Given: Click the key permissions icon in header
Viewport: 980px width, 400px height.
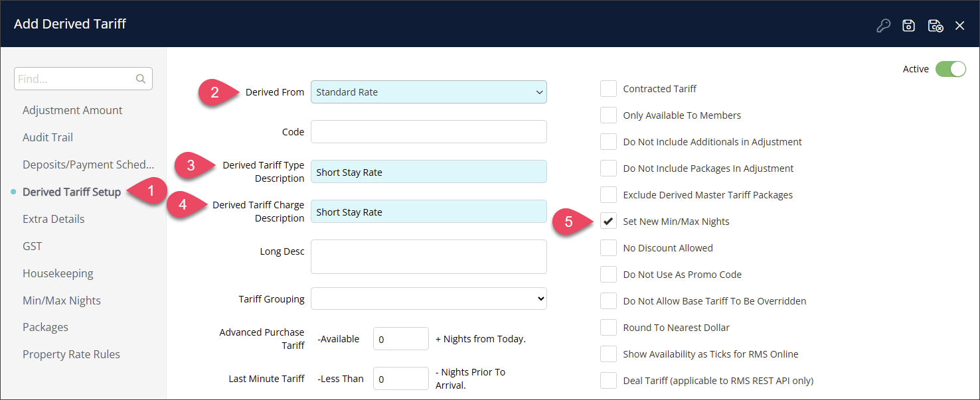Looking at the screenshot, I should coord(883,26).
